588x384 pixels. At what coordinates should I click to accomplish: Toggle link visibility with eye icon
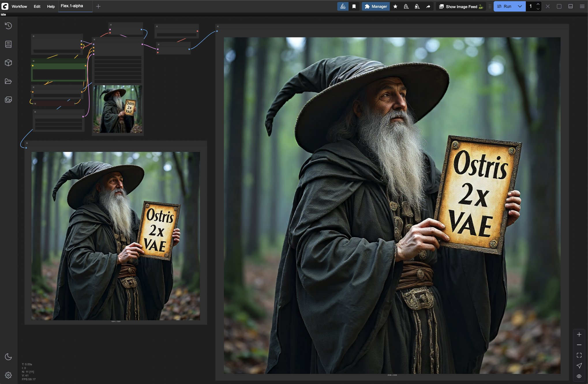click(579, 376)
